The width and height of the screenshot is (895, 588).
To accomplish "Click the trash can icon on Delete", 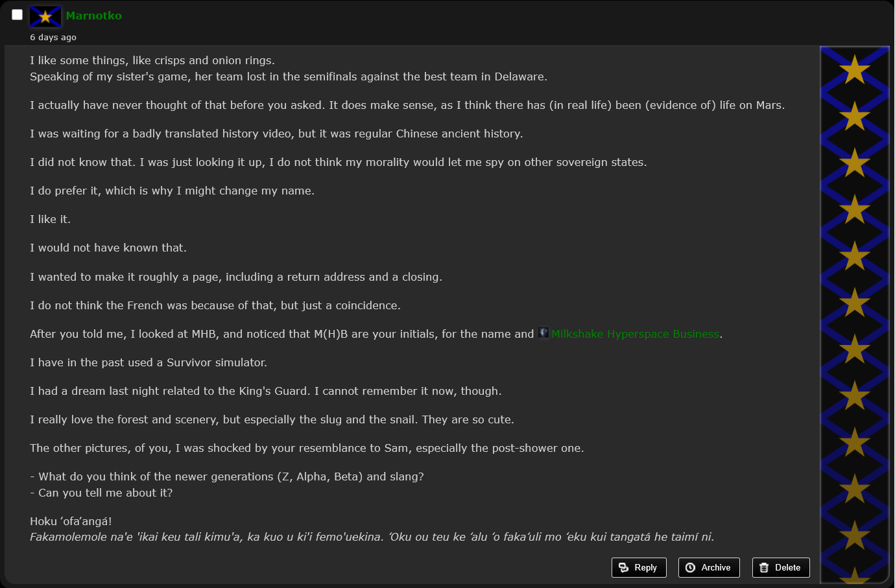I will (764, 567).
